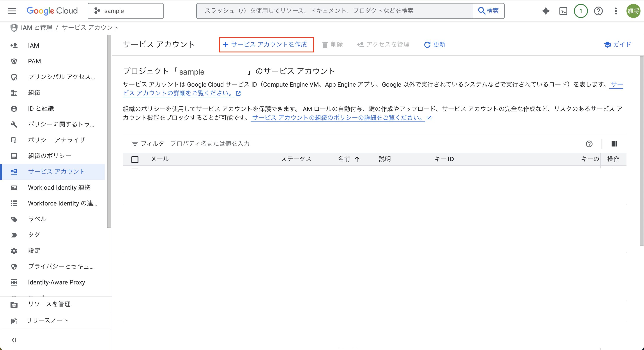
Task: Click the IAM shield breadcrumb icon
Action: [14, 28]
